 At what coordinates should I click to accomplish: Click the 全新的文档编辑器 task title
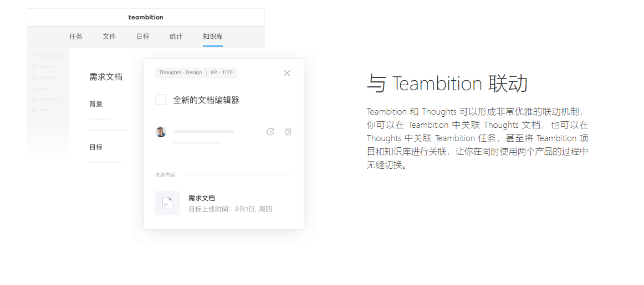point(206,100)
